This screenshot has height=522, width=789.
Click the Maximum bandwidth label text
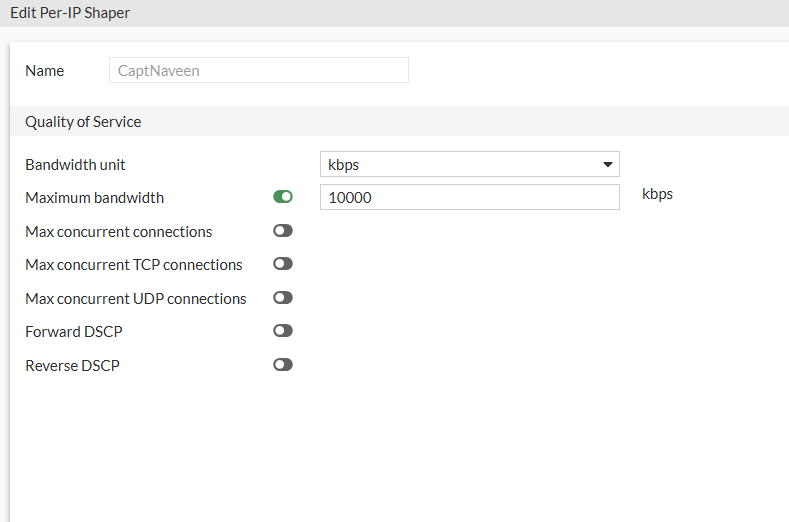(x=94, y=198)
